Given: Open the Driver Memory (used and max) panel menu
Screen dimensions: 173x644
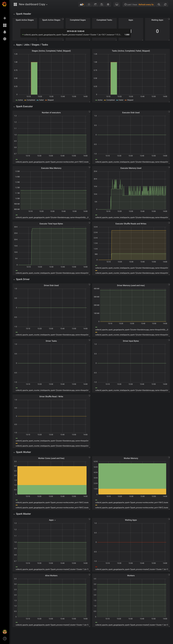Looking at the screenshot, I should tap(131, 286).
